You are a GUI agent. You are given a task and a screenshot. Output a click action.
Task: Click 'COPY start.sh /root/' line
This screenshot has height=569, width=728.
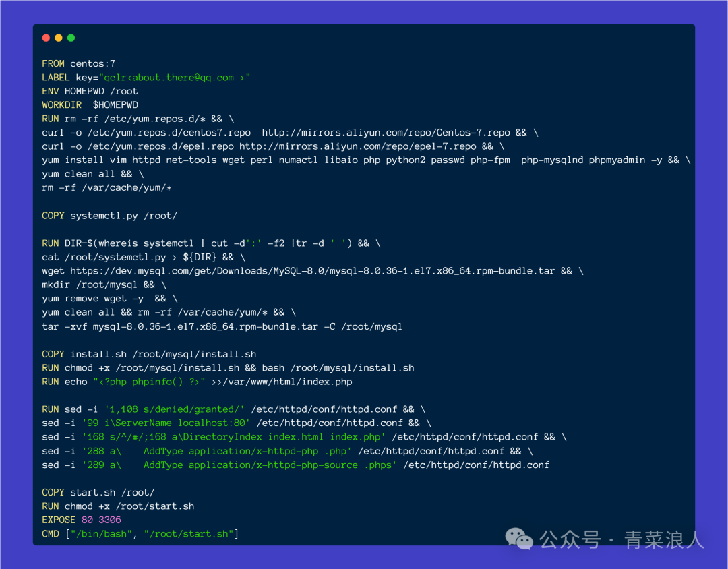coord(98,492)
